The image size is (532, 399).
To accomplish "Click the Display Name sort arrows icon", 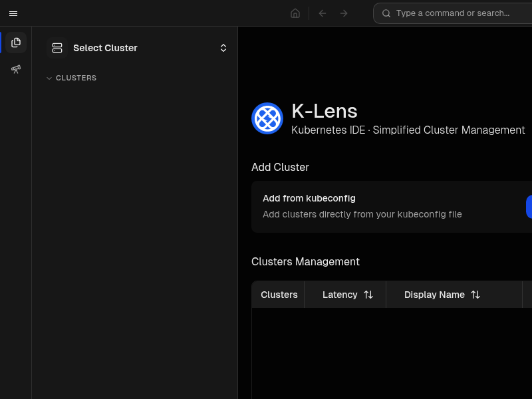I will [475, 295].
